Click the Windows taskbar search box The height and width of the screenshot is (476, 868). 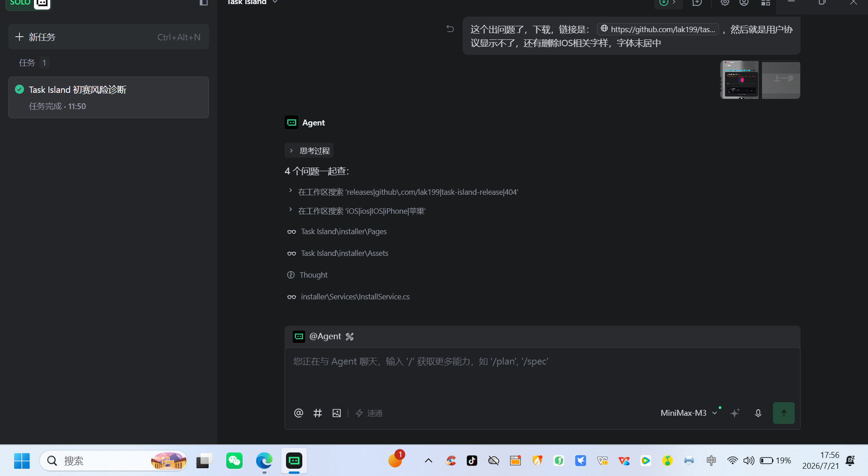tap(113, 461)
